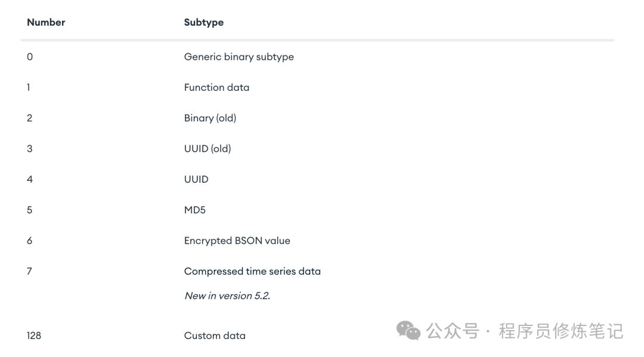The height and width of the screenshot is (357, 644).
Task: Click the WeChat logo icon in watermark
Action: pos(408,330)
